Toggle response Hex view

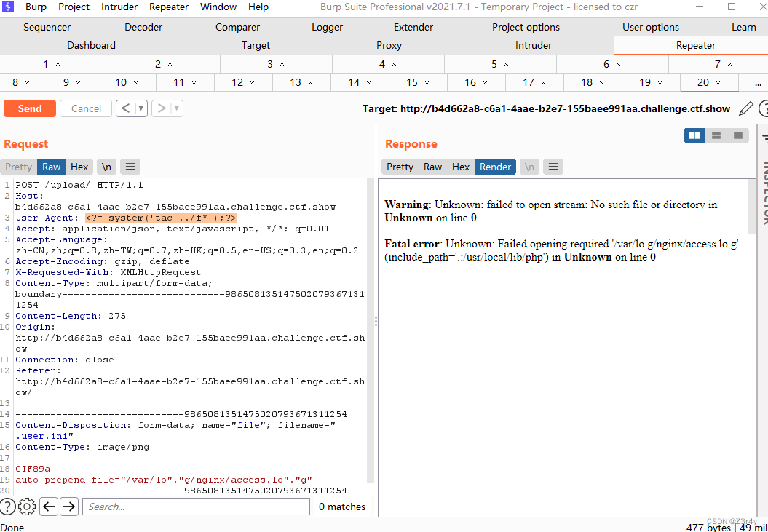tap(460, 167)
